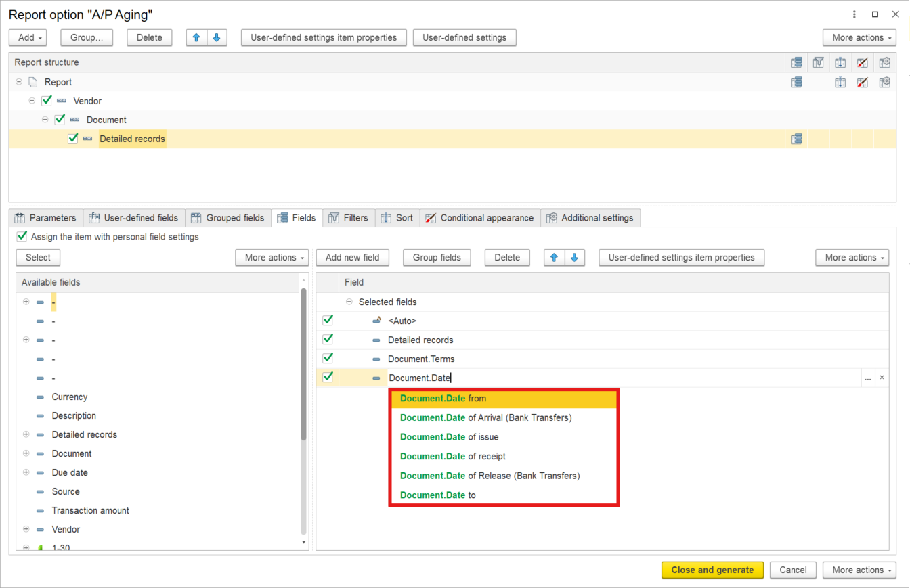Uncheck Detailed records checkbox in Report structure
Viewport: 910px width, 588px height.
pyautogui.click(x=73, y=139)
